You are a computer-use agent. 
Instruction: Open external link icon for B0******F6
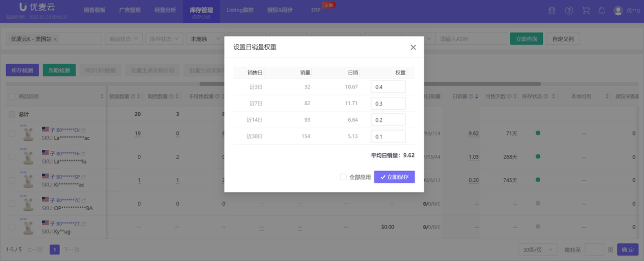point(83,153)
